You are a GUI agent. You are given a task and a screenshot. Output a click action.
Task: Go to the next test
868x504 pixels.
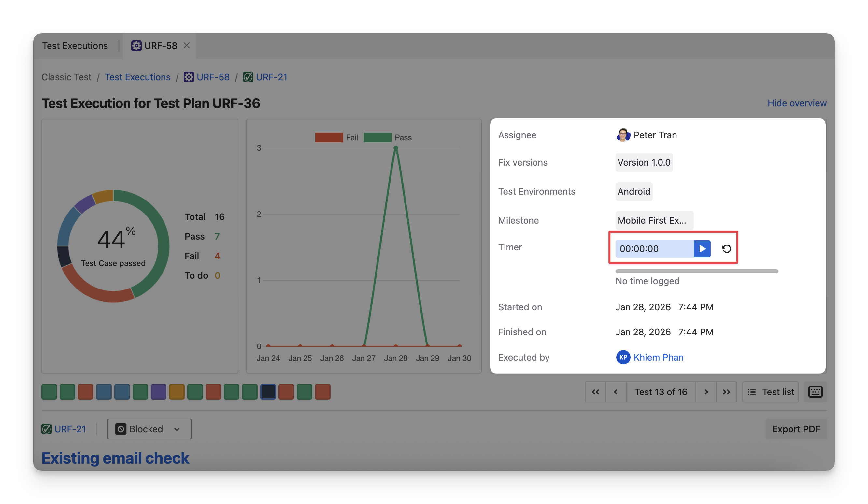pyautogui.click(x=706, y=392)
